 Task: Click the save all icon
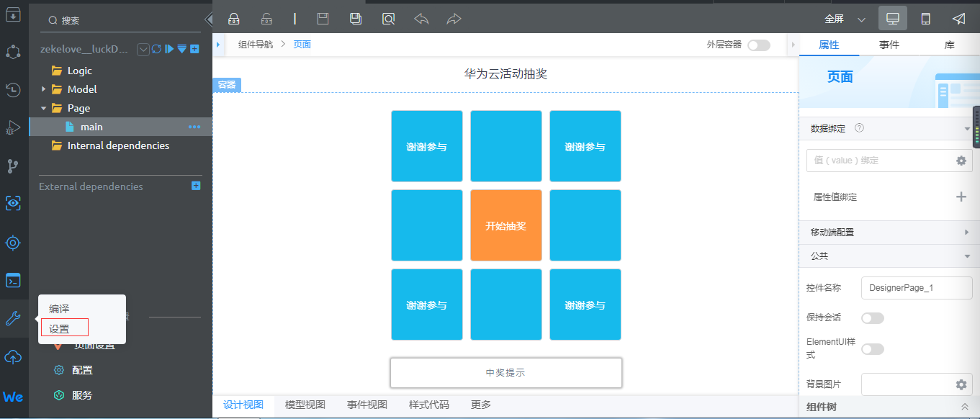(x=356, y=19)
